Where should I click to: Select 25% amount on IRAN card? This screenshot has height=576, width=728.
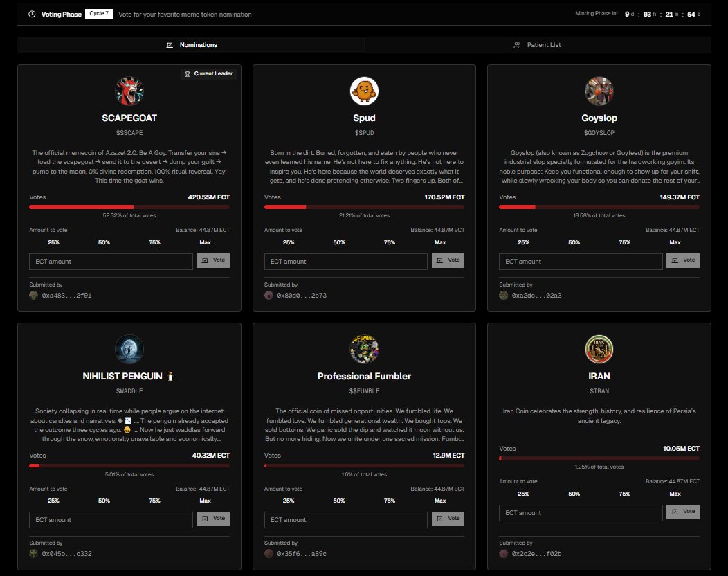[524, 494]
